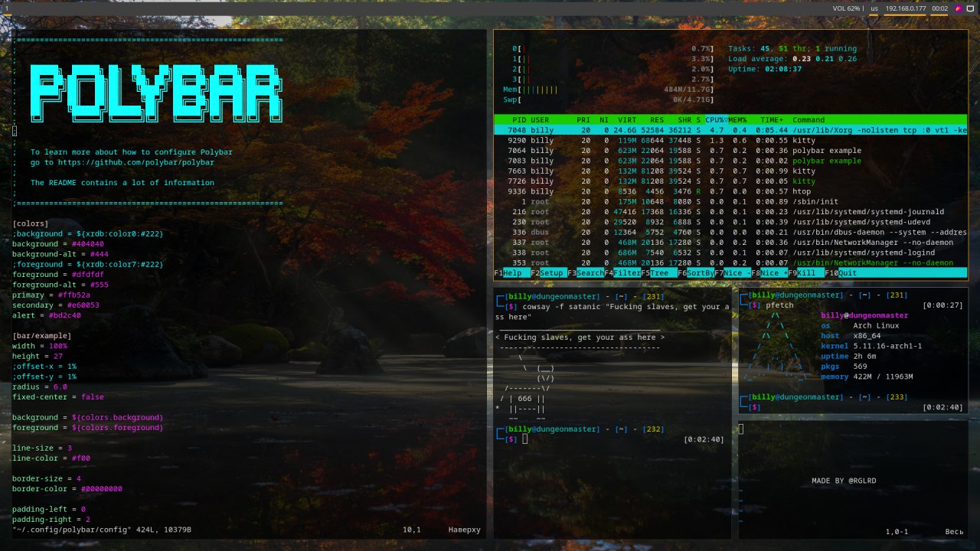Click the TIME+ column header in htop

tap(772, 120)
